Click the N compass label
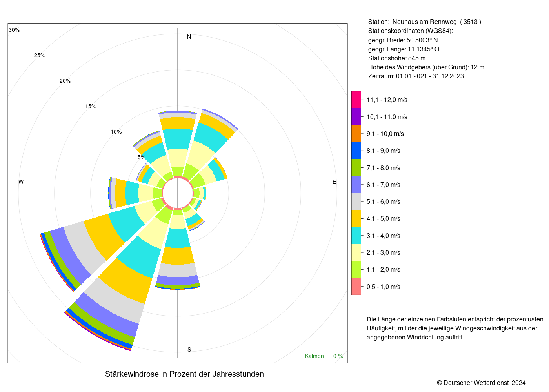 tap(189, 37)
